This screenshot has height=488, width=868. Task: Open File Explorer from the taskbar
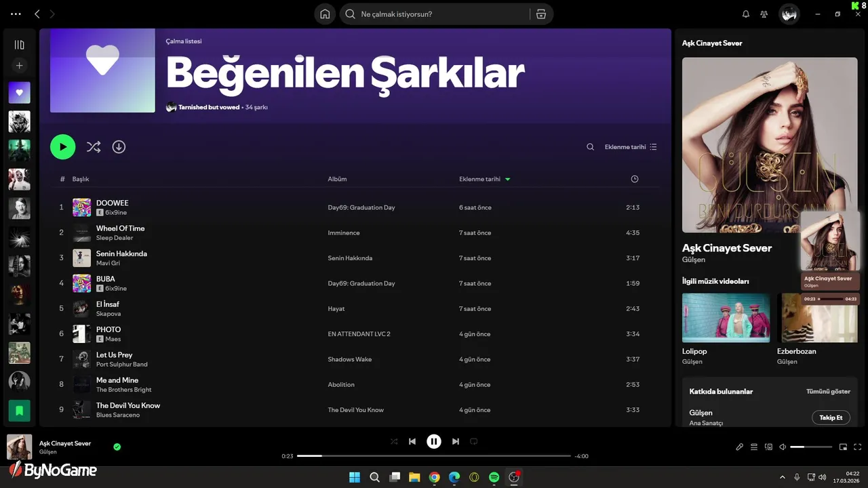(414, 477)
